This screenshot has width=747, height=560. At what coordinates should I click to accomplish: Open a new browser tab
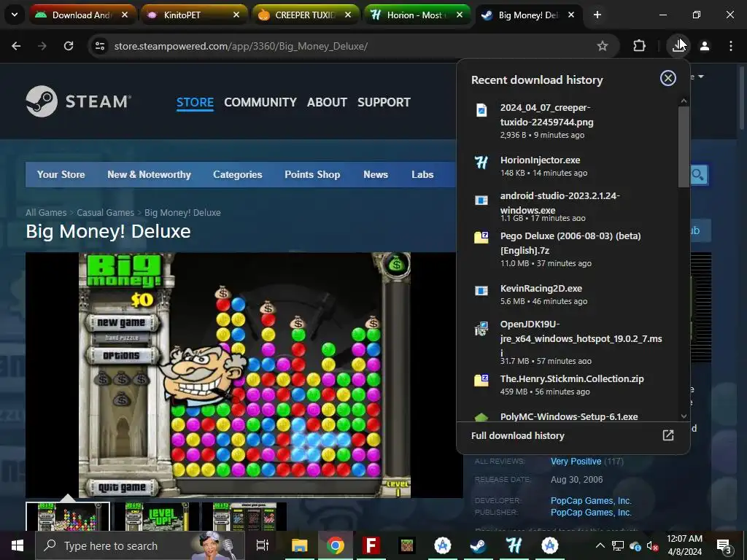tap(597, 15)
